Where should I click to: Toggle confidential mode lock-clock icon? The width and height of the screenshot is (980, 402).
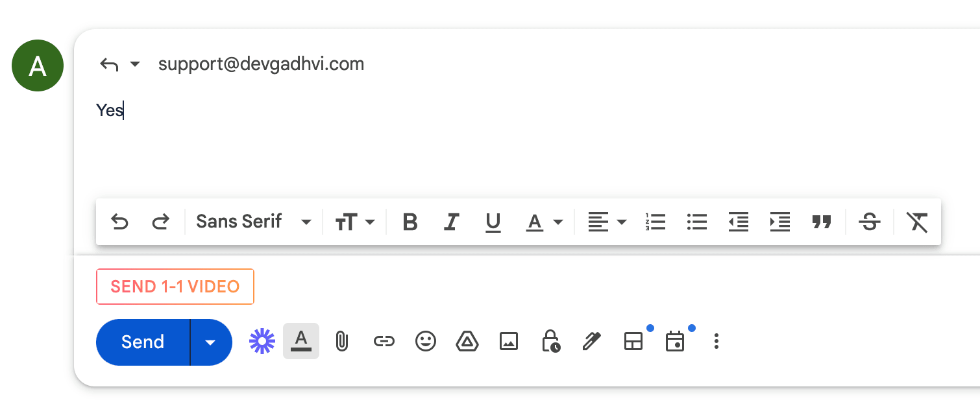550,341
